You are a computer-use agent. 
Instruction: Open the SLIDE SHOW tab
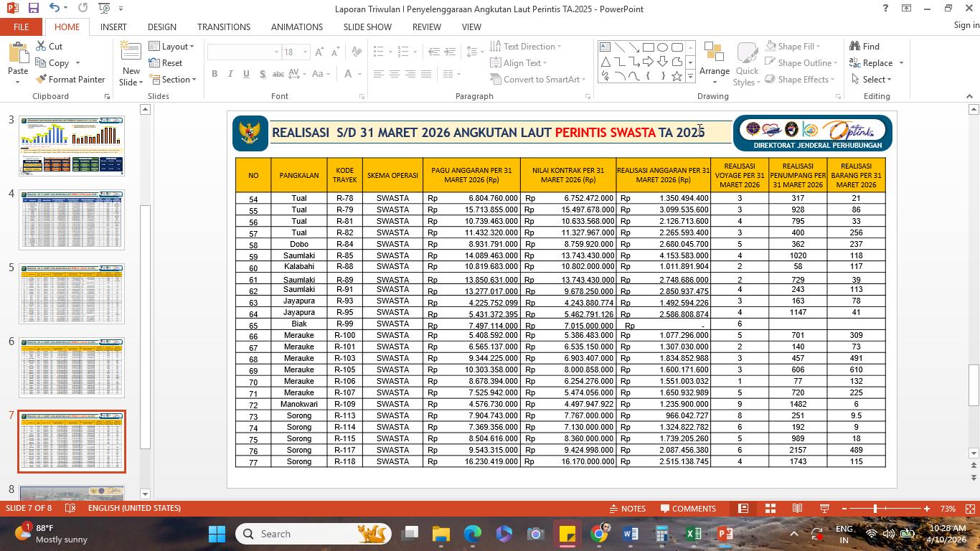click(x=367, y=27)
